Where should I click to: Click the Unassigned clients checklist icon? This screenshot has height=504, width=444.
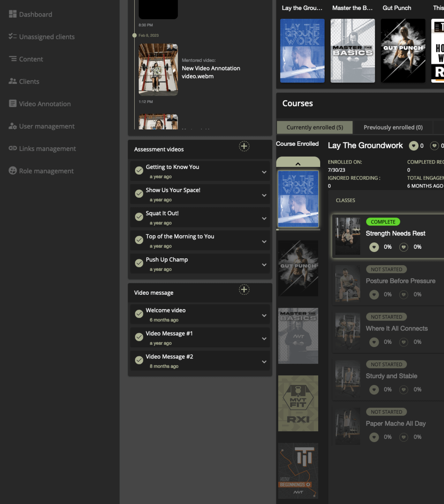click(13, 36)
